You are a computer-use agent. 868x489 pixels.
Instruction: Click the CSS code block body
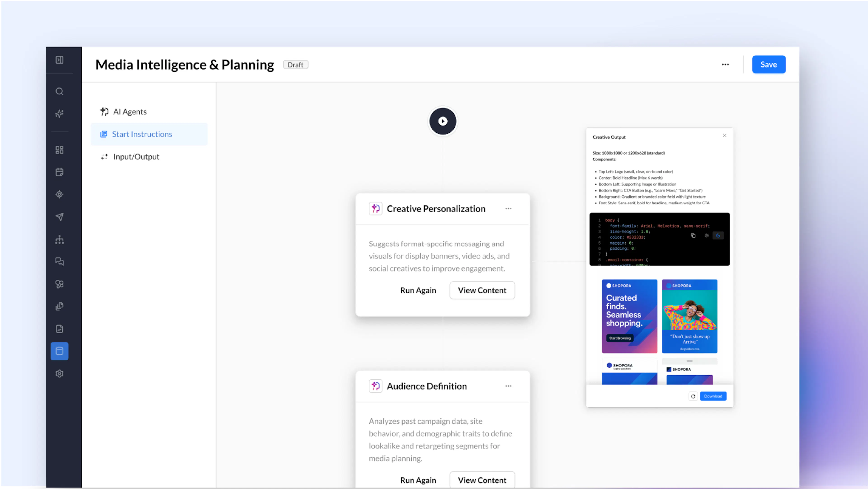point(659,240)
